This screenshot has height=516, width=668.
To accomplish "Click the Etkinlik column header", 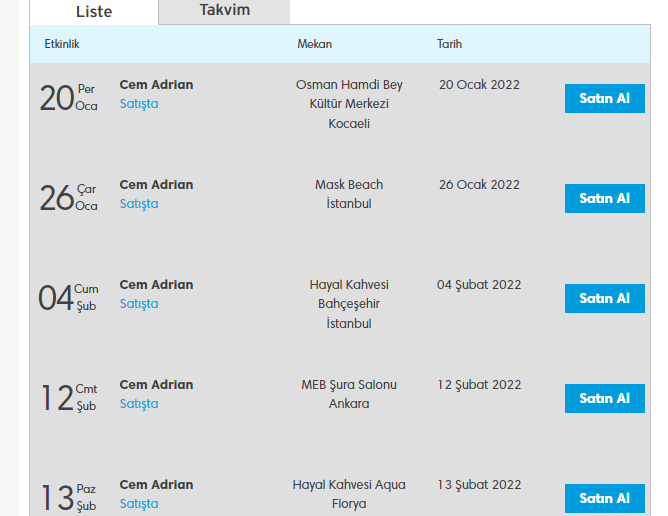I will 62,45.
